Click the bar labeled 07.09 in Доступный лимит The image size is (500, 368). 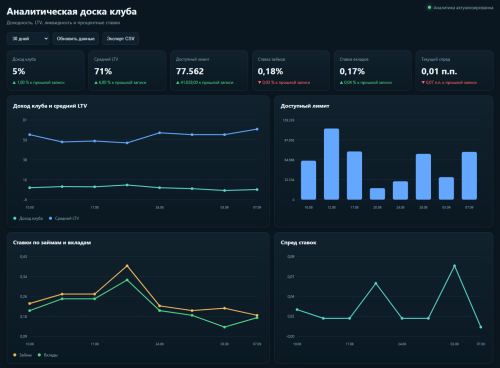[x=469, y=176]
